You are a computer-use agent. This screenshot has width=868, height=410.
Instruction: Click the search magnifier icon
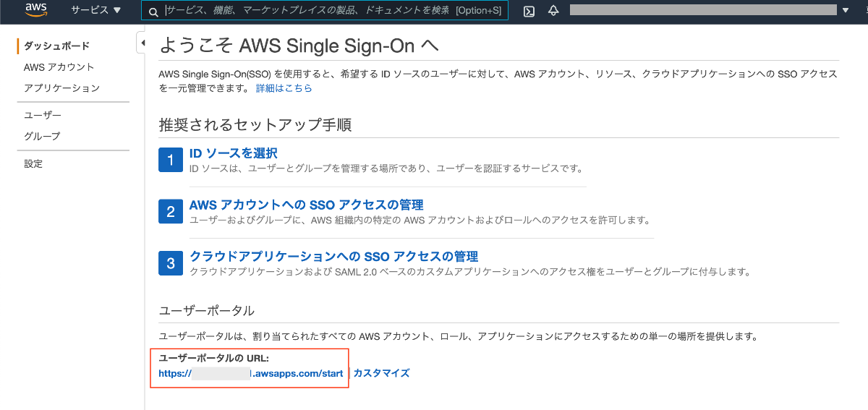point(153,12)
